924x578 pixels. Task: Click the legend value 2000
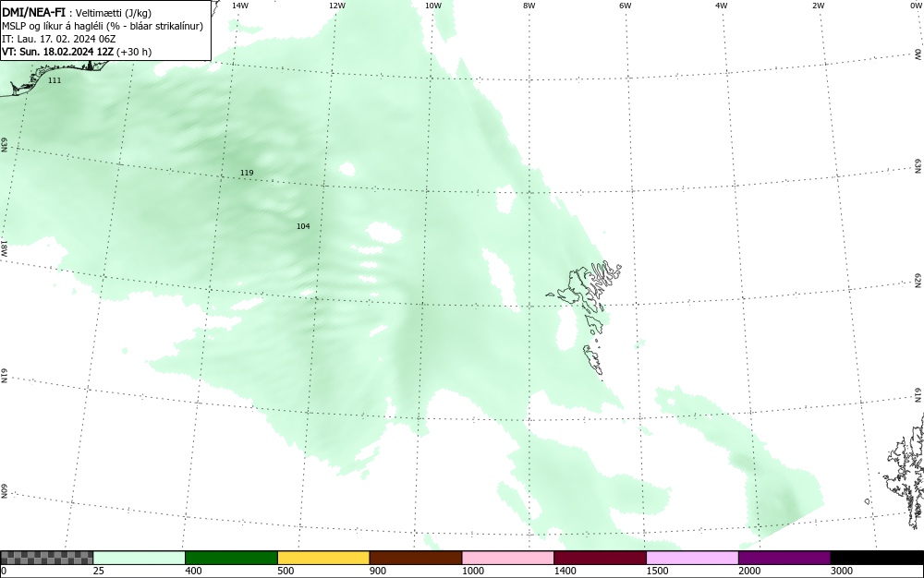pos(749,571)
